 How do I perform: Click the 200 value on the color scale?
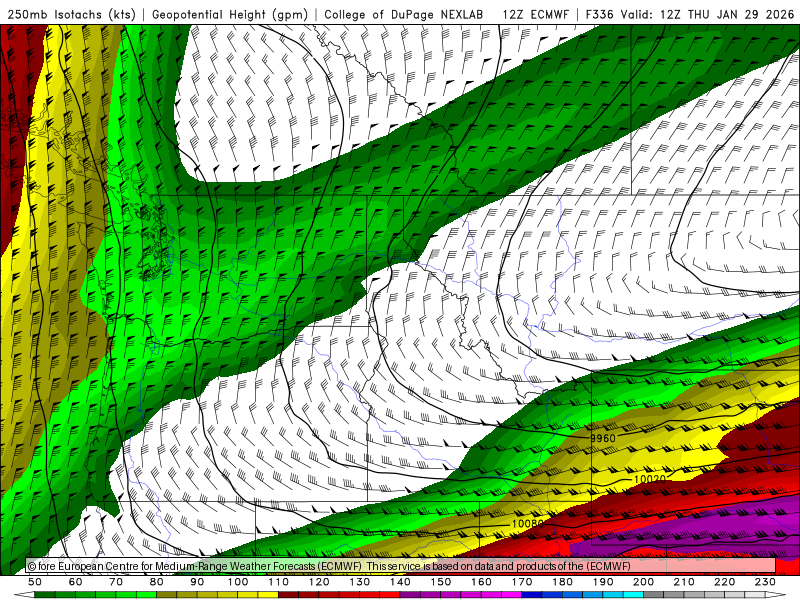pyautogui.click(x=643, y=582)
